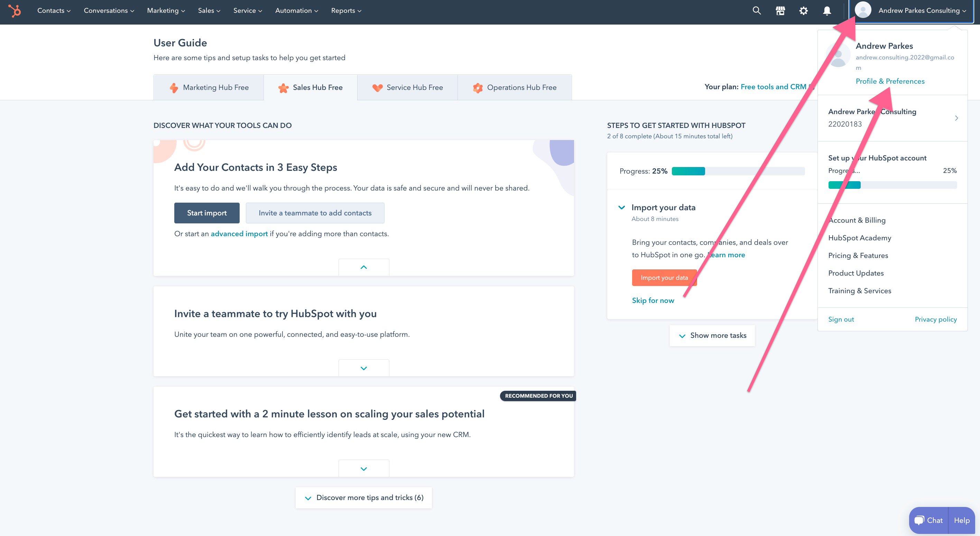Switch to Marketing Hub Free tab
The image size is (980, 536).
pyautogui.click(x=209, y=87)
